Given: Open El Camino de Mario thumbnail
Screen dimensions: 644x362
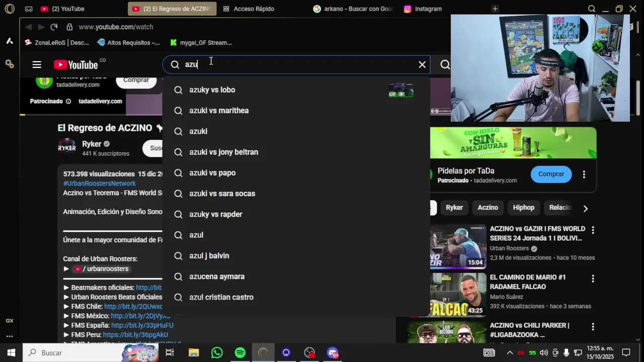Looking at the screenshot, I should (458, 295).
